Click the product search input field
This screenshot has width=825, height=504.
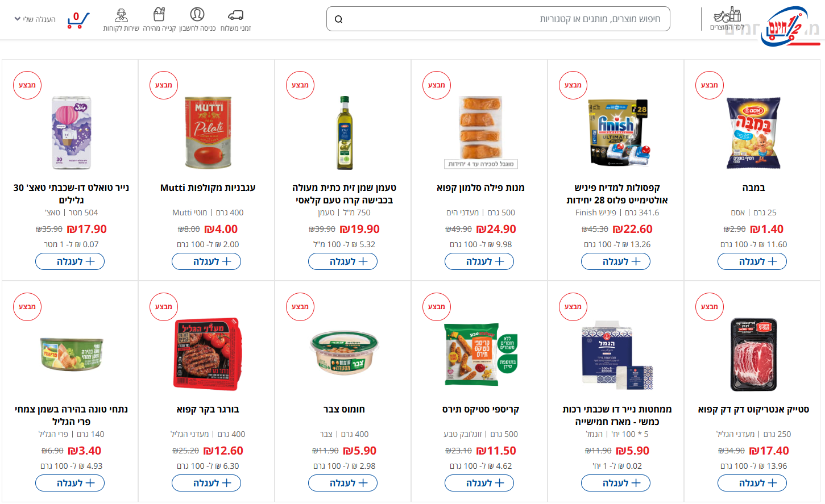tap(500, 19)
